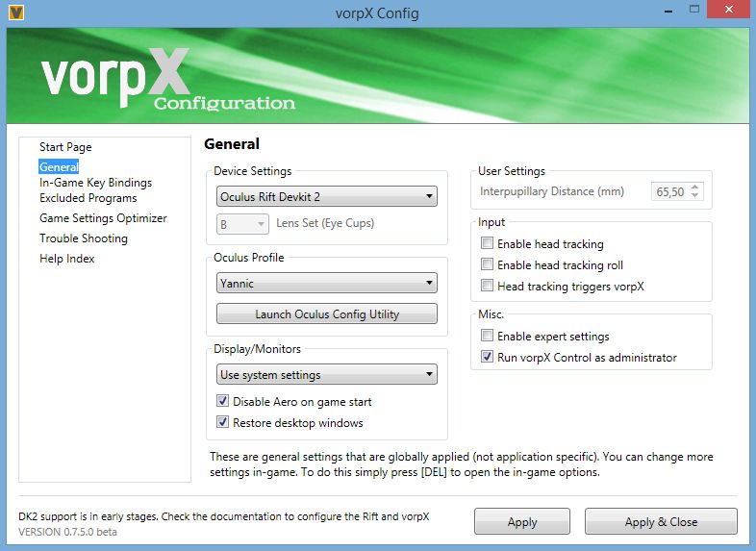Click the Apply button
Viewport: 756px width, 551px height.
point(521,521)
